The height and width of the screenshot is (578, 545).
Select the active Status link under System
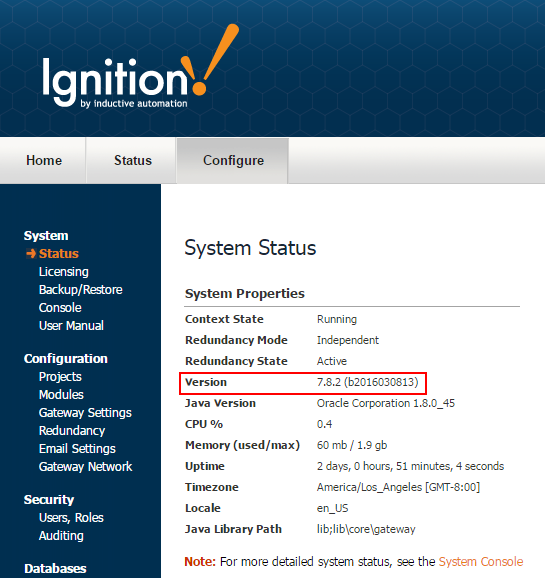pos(59,254)
